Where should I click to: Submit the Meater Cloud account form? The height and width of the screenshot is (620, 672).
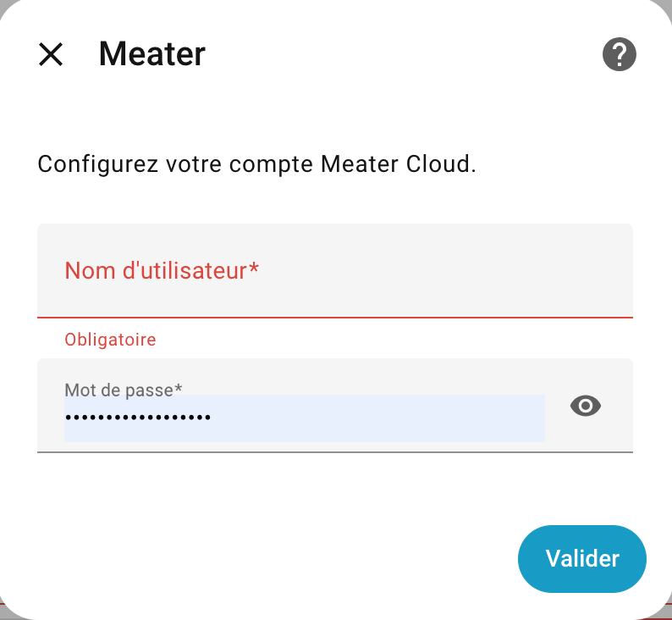(581, 559)
